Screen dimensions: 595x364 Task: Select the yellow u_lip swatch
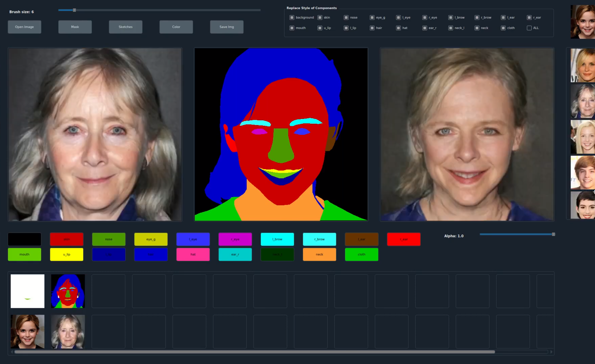[x=67, y=254]
